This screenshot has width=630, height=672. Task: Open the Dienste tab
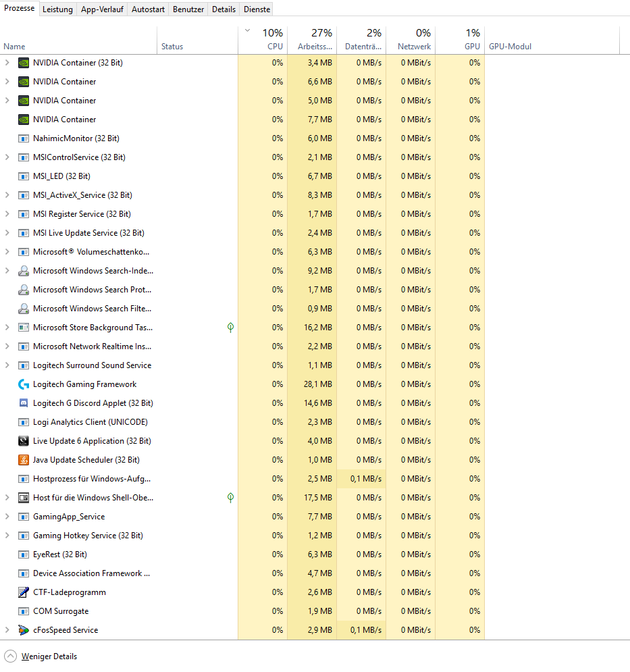pos(257,9)
